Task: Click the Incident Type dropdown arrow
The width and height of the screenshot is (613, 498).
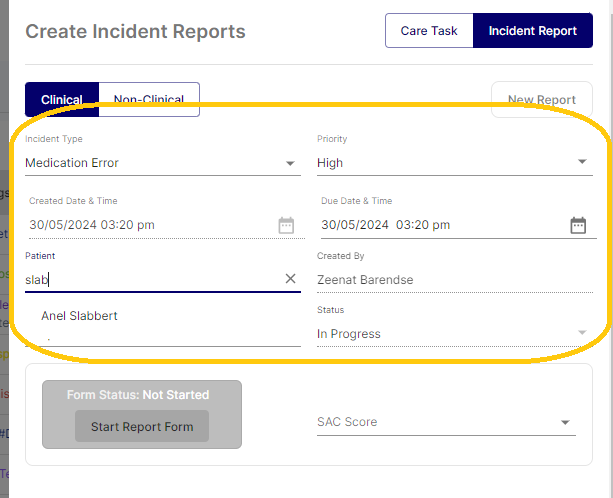Action: (x=290, y=163)
